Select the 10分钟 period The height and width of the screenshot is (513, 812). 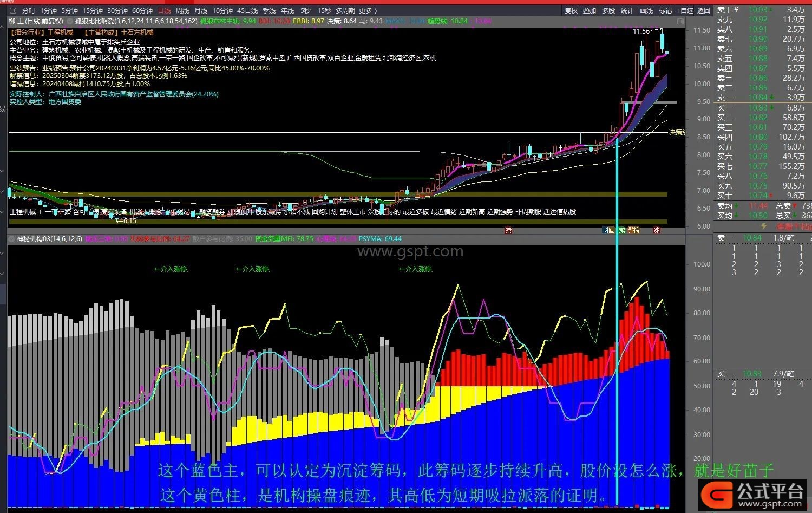pyautogui.click(x=222, y=10)
